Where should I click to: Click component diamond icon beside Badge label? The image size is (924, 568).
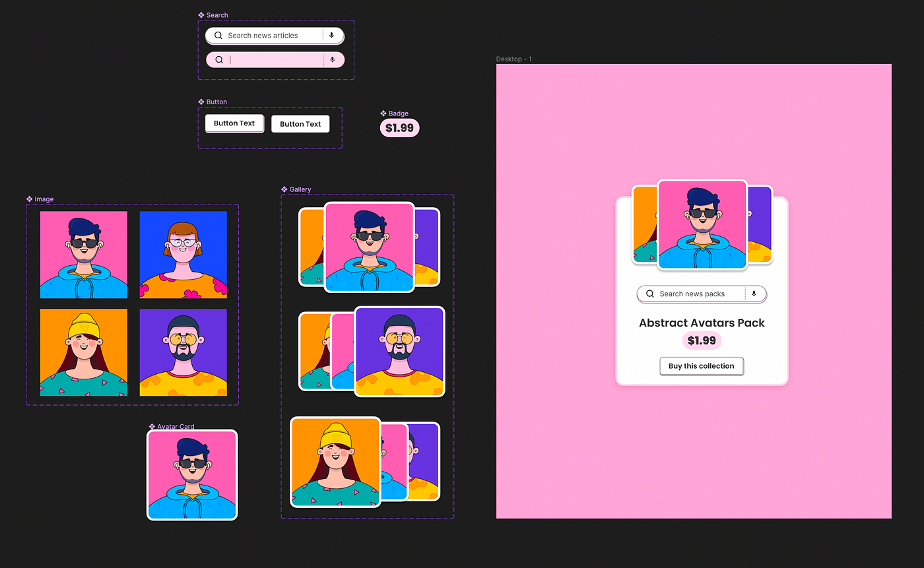383,113
